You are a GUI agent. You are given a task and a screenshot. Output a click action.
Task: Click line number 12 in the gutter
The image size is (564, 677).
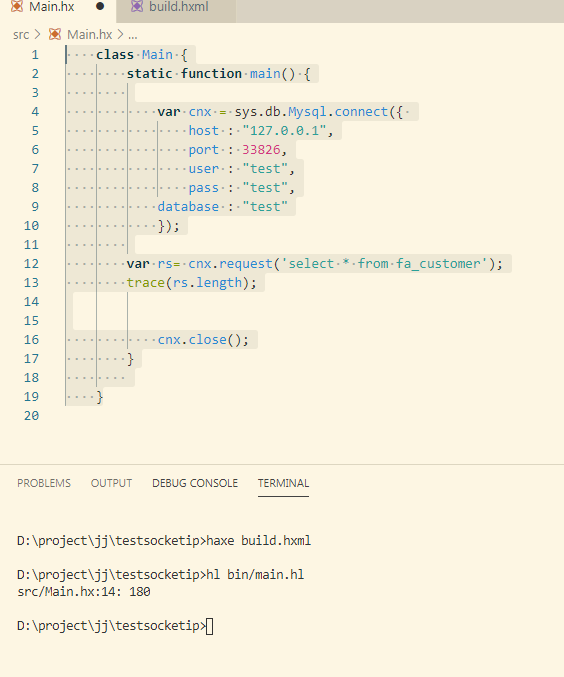(x=31, y=264)
